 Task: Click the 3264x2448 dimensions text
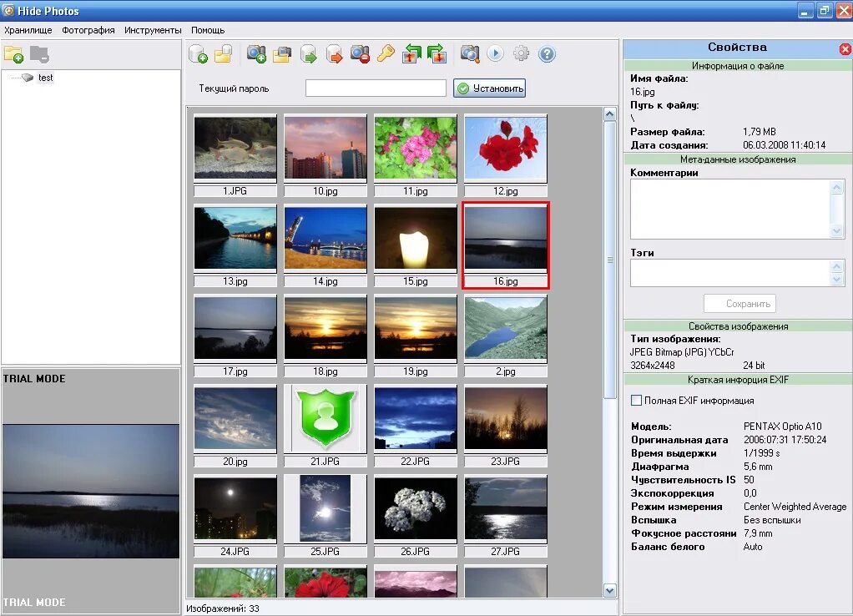pyautogui.click(x=652, y=366)
